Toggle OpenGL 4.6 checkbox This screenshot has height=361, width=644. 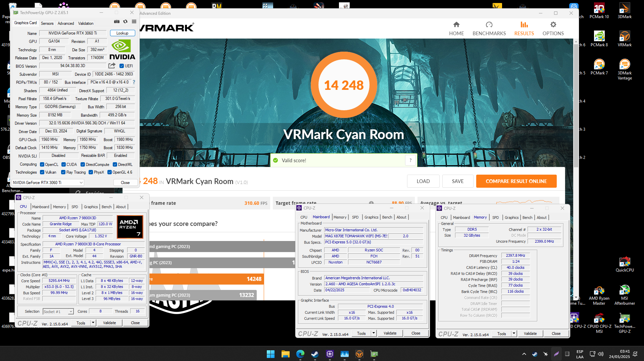tap(109, 172)
